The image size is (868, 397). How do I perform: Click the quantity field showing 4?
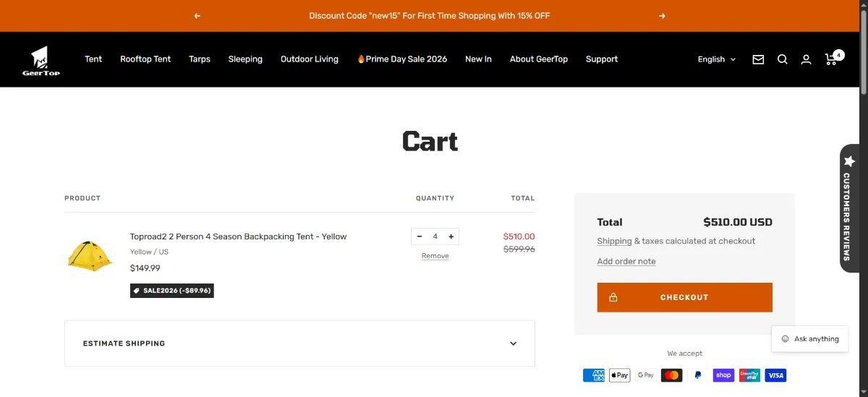pos(435,236)
